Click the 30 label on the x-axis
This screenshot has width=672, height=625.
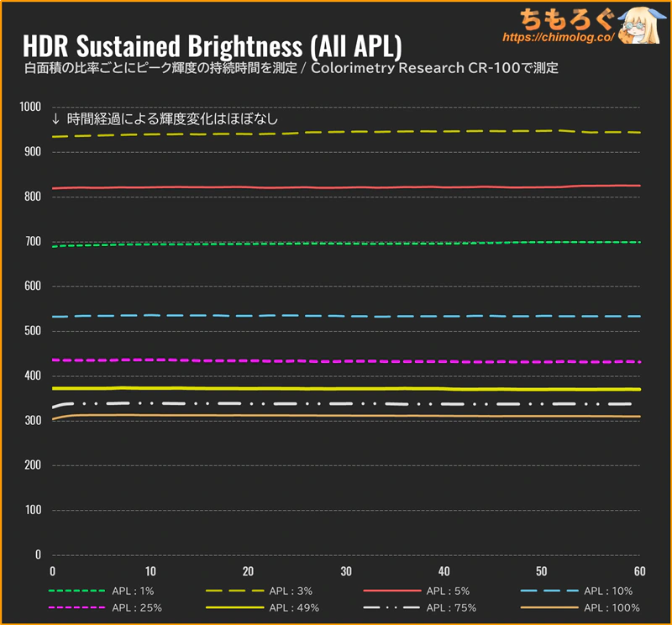(x=346, y=571)
